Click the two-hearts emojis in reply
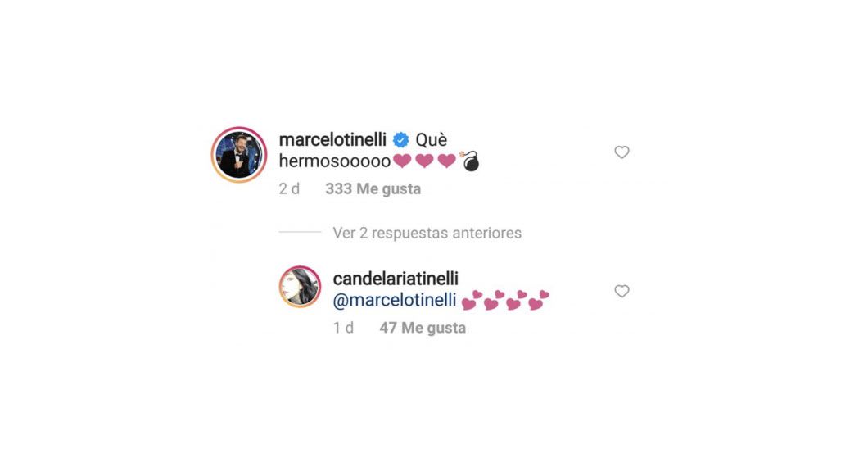This screenshot has width=868, height=472. (x=505, y=300)
